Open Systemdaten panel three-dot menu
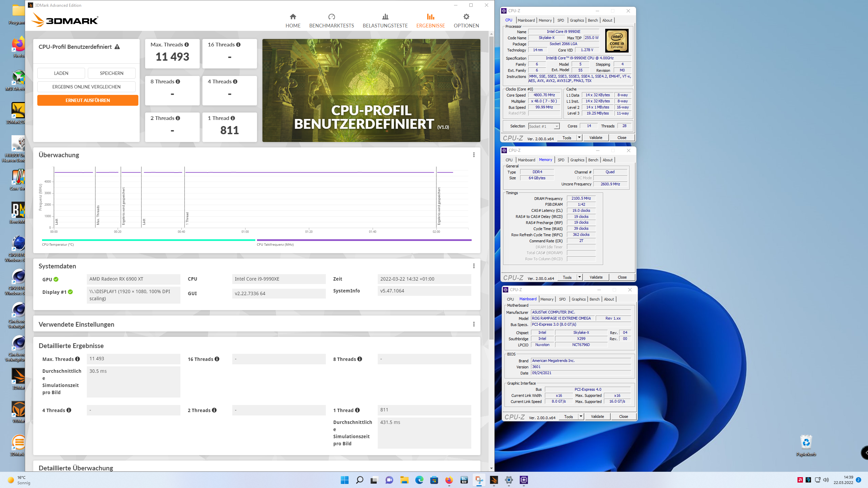The height and width of the screenshot is (488, 868). pyautogui.click(x=474, y=266)
